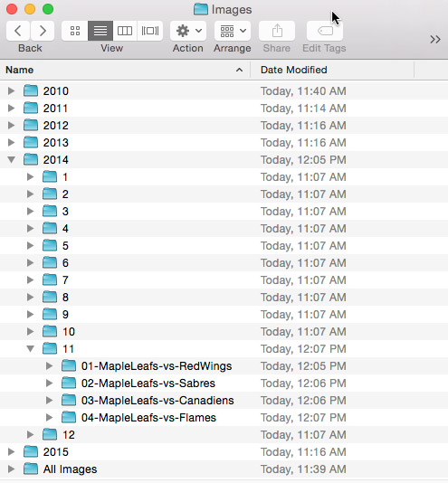Viewport: 448px width, 483px height.
Task: Switch to column view
Action: (125, 31)
